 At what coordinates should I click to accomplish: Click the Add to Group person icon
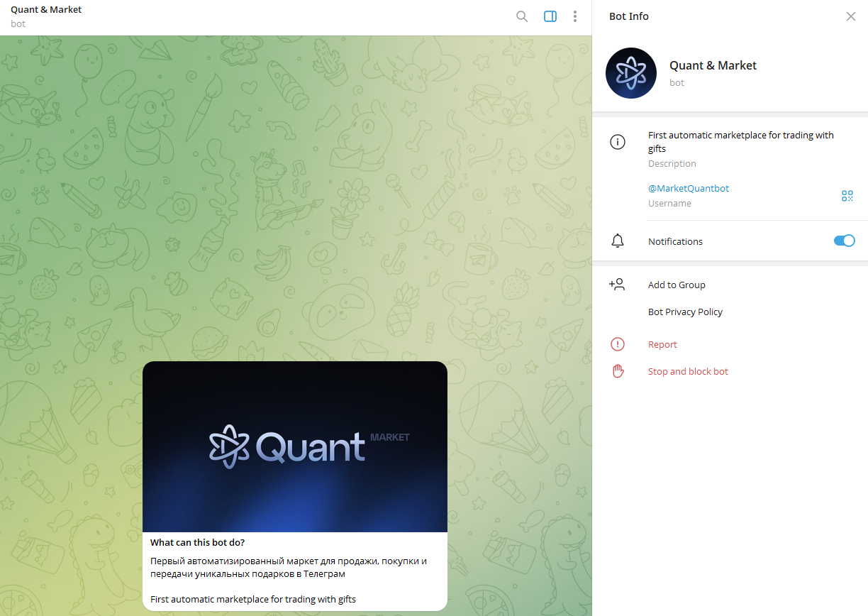617,285
